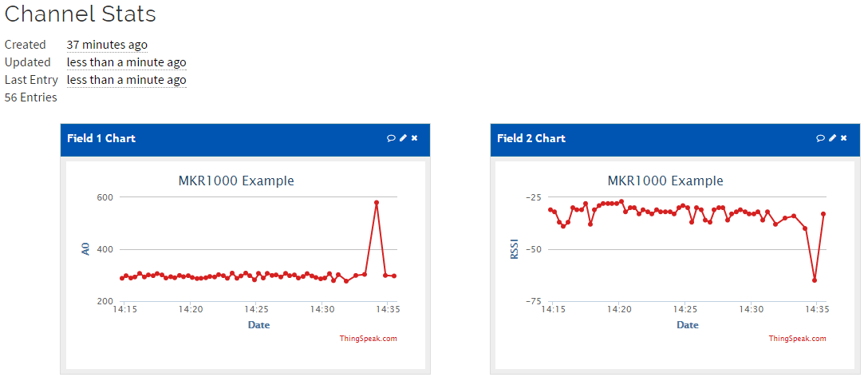The image size is (868, 381).
Task: Click the A0 spike data point near 600
Action: point(377,203)
